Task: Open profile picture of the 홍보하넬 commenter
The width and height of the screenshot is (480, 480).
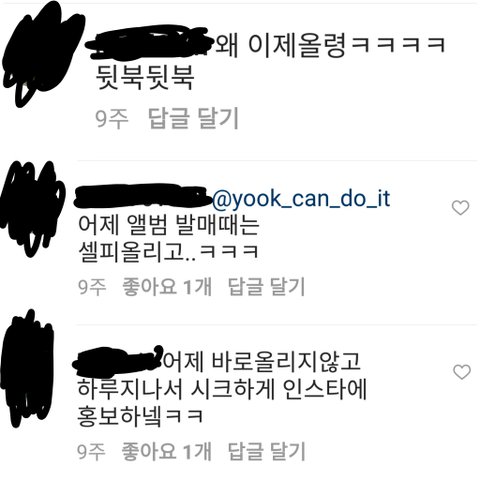Action: (x=27, y=369)
